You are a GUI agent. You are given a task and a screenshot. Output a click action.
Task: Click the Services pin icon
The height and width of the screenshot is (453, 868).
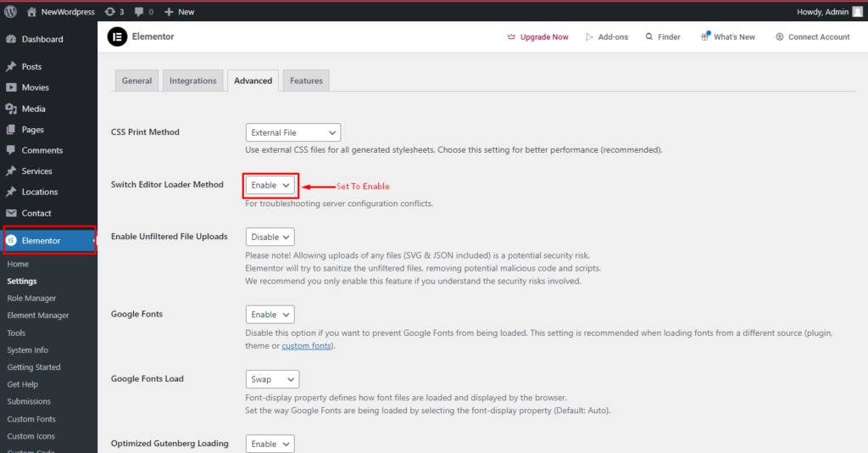click(11, 171)
